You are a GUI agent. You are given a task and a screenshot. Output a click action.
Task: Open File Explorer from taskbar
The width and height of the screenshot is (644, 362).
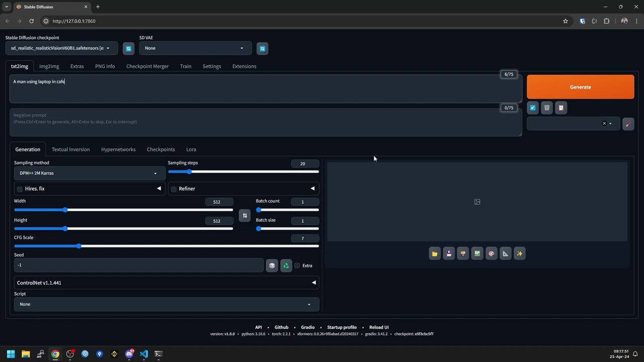click(x=26, y=354)
